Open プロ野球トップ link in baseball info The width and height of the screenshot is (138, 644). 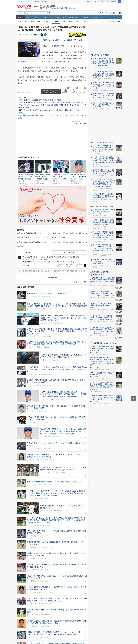click(x=56, y=233)
